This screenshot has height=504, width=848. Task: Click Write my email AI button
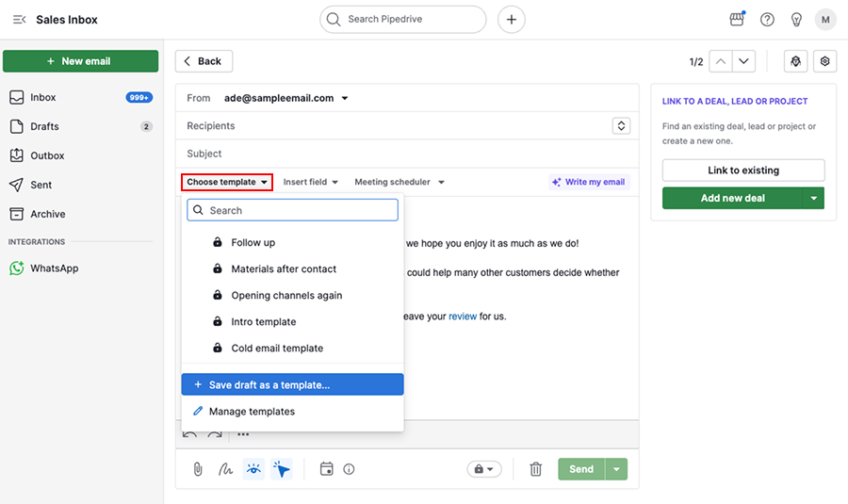(x=588, y=182)
